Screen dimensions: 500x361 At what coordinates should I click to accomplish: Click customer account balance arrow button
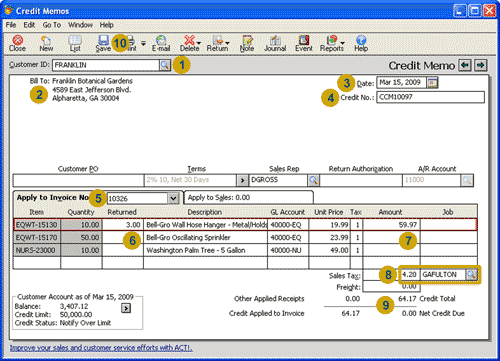point(126,308)
